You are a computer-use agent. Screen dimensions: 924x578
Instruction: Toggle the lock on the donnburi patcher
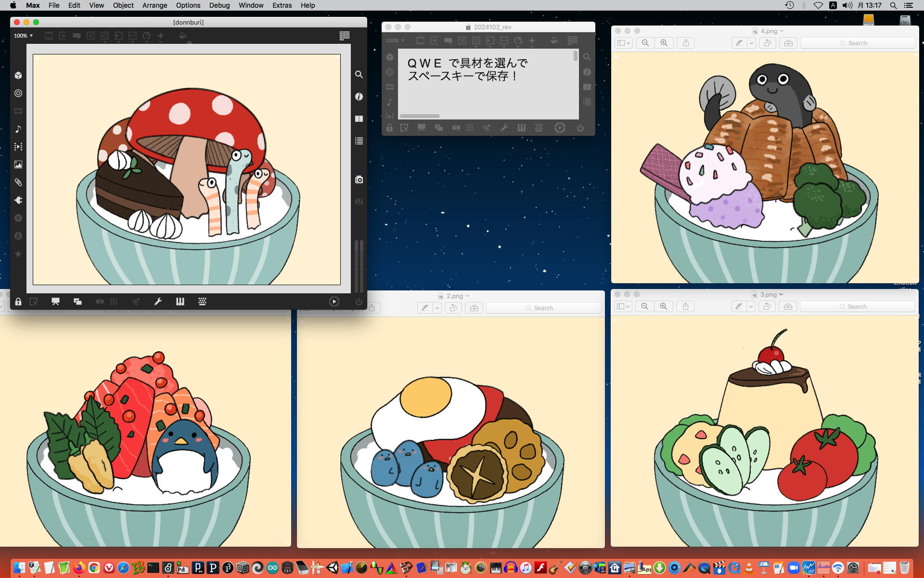tap(18, 302)
